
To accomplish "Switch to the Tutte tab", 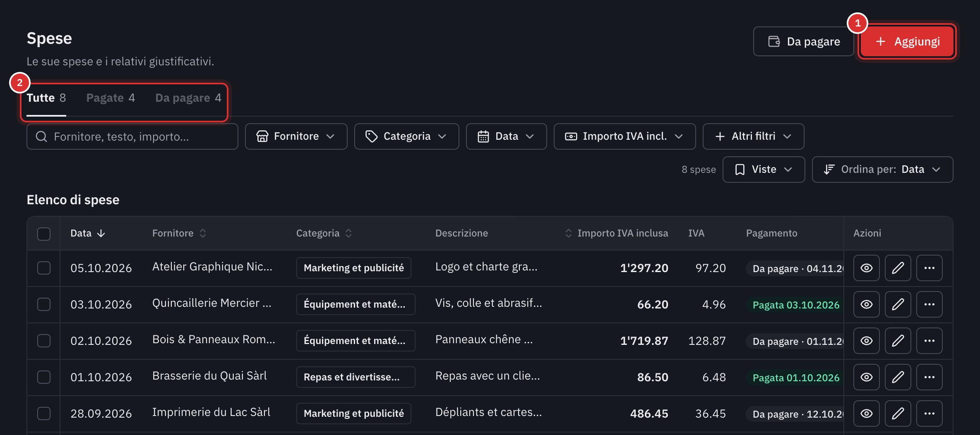I will [x=46, y=98].
